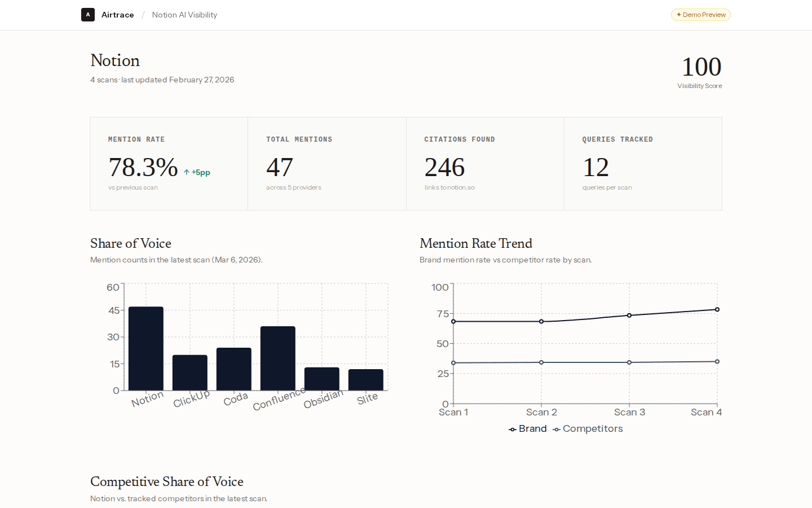Viewport: 812px width, 508px height.
Task: Click the Notion bar in Share of Voice
Action: point(146,347)
